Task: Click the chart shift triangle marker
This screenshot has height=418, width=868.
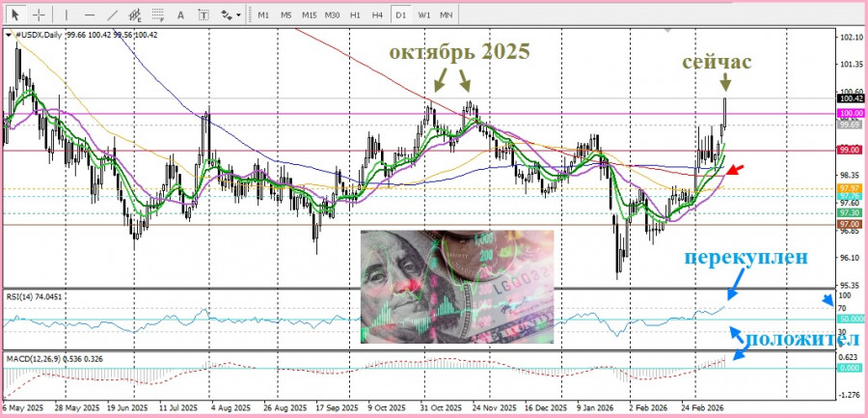Action: pyautogui.click(x=668, y=29)
